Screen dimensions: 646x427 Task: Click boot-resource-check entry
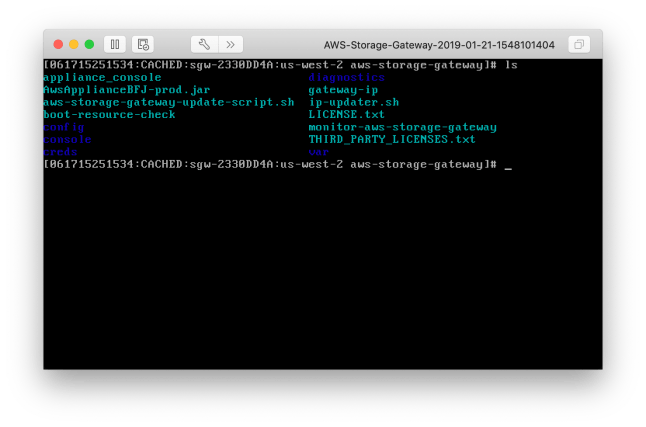click(109, 115)
